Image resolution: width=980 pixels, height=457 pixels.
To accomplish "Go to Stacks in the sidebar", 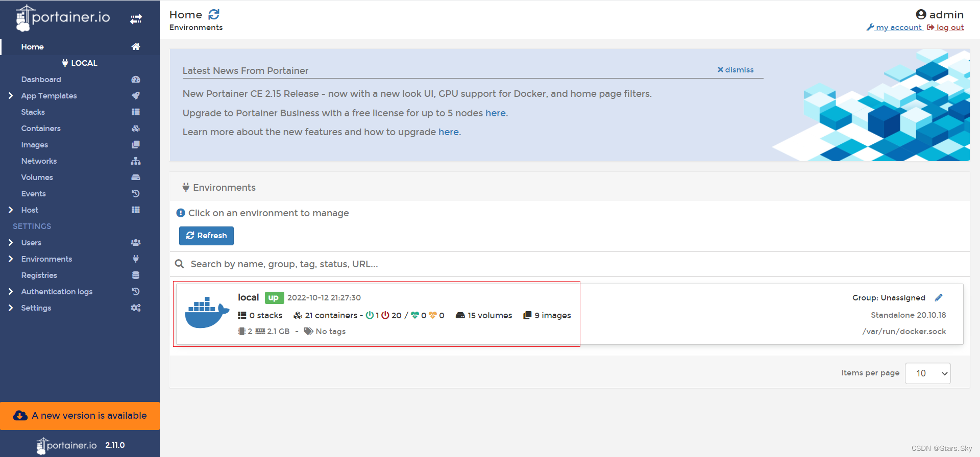I will pos(33,112).
